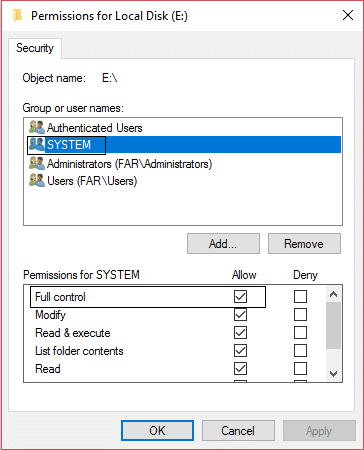This screenshot has height=450, width=364.
Task: Click the Authenticated Users group icon
Action: pyautogui.click(x=37, y=128)
